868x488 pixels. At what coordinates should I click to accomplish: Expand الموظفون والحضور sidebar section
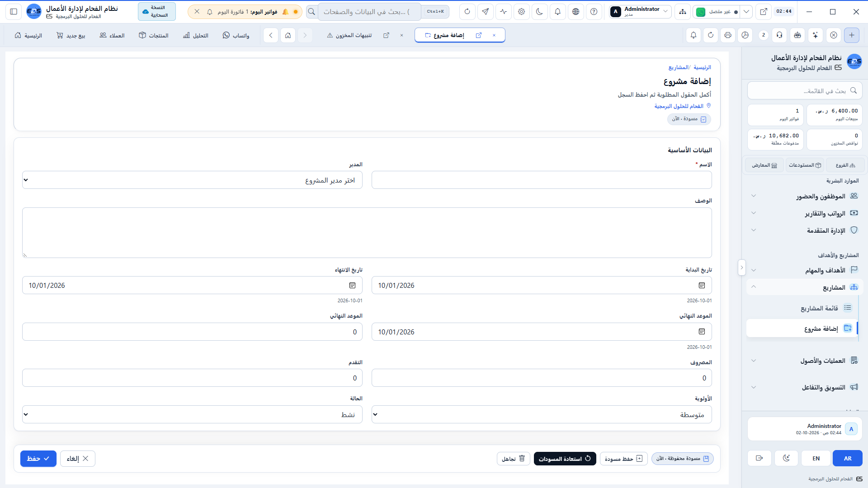point(805,196)
